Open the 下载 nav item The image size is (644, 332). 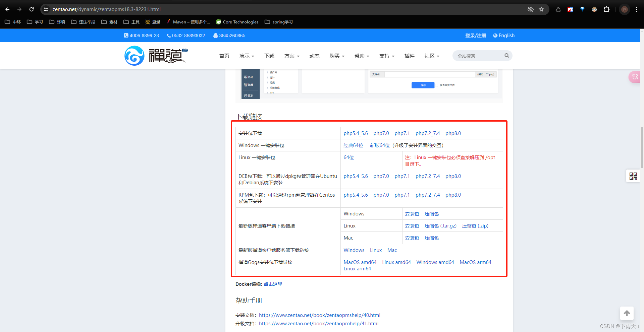click(x=269, y=56)
